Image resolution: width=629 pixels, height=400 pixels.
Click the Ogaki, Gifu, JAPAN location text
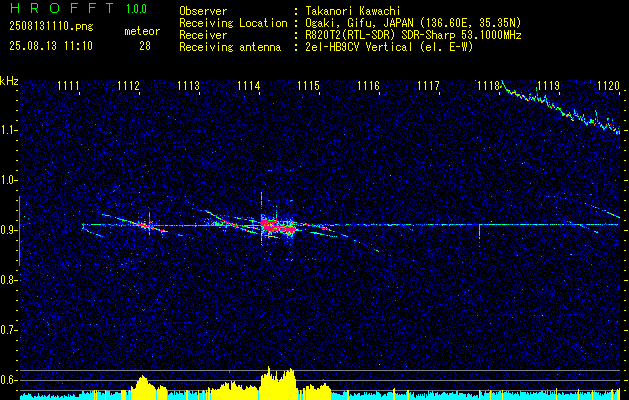click(413, 23)
